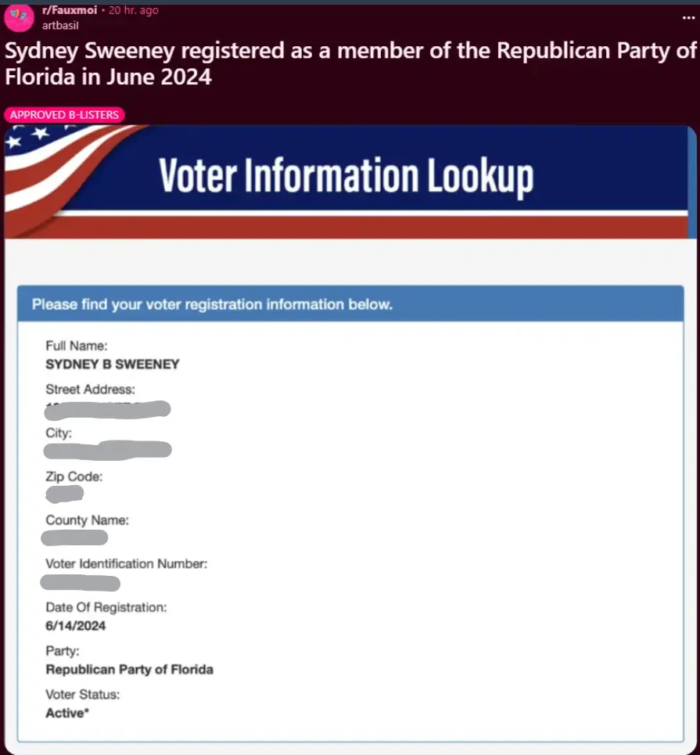The width and height of the screenshot is (700, 755).
Task: Click the Voter Information Lookup banner heading
Action: point(346,175)
